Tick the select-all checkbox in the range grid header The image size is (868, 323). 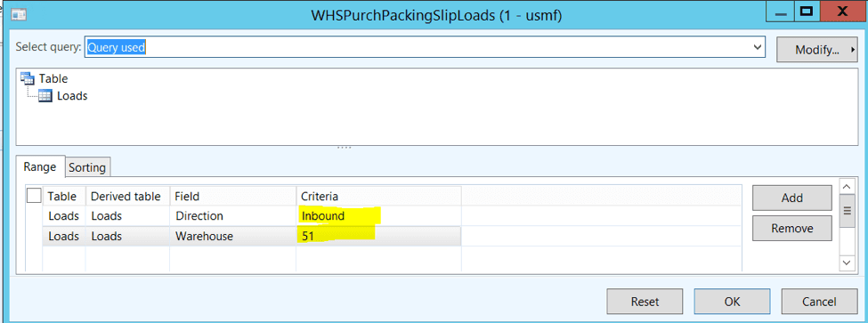pyautogui.click(x=34, y=196)
